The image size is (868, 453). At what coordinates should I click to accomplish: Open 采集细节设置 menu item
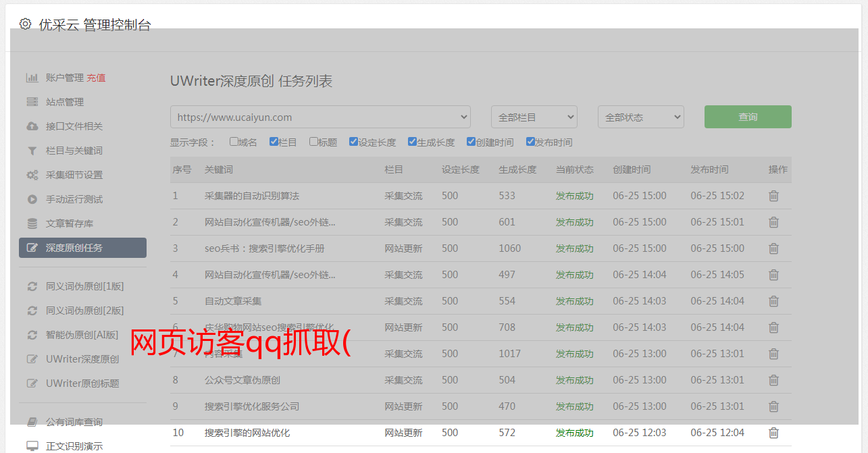(74, 175)
